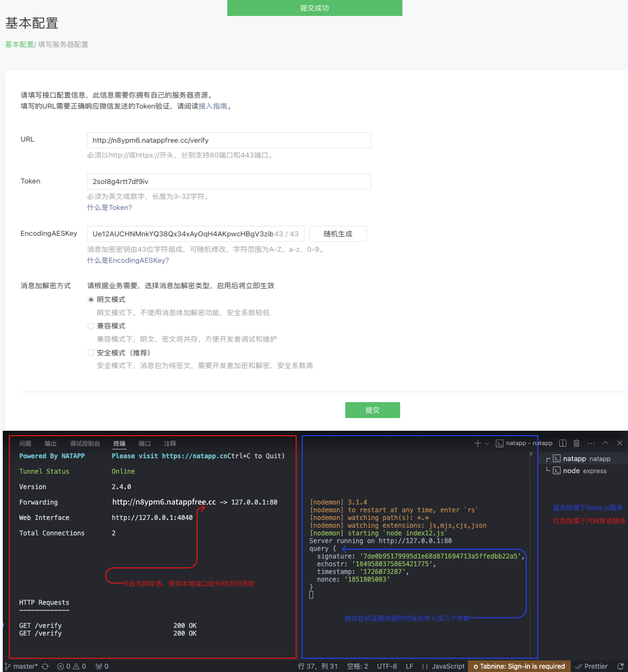
Task: Select the 兼容模式 radio option
Action: point(91,326)
